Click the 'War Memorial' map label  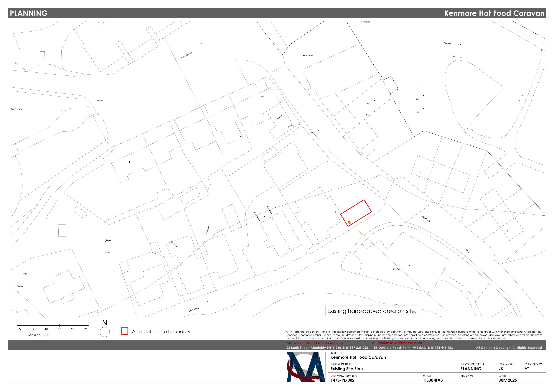tap(17, 109)
